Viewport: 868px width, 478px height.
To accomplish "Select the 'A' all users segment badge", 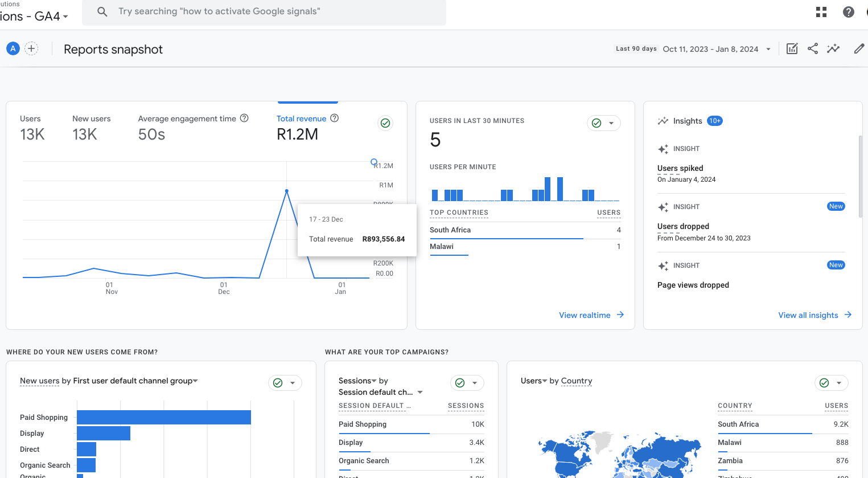I will pos(13,48).
